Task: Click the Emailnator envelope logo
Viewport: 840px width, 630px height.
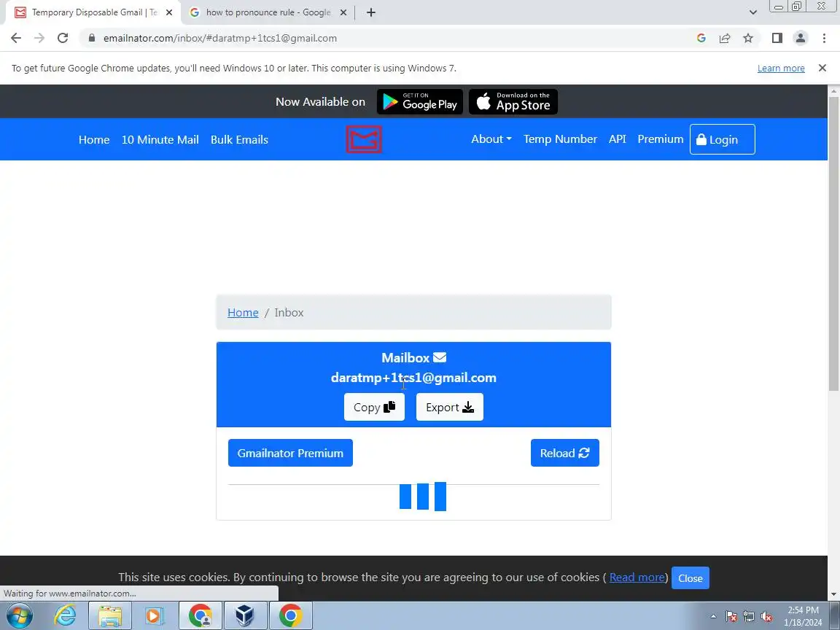Action: [364, 139]
